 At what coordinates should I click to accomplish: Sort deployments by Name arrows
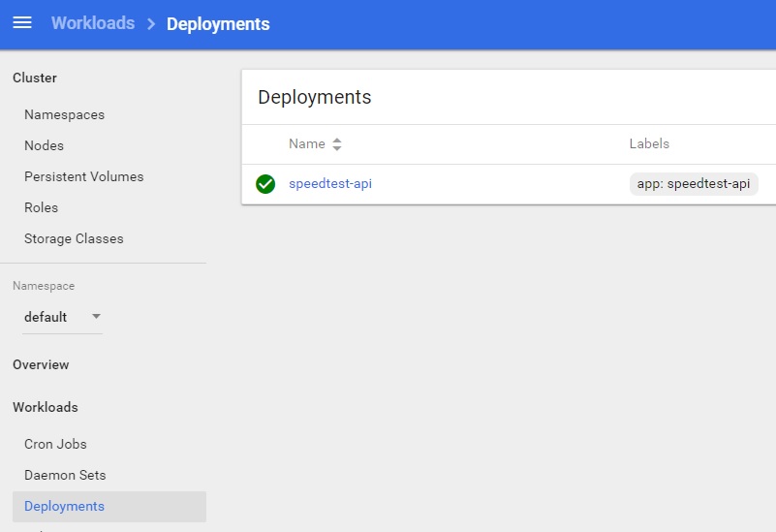[337, 144]
